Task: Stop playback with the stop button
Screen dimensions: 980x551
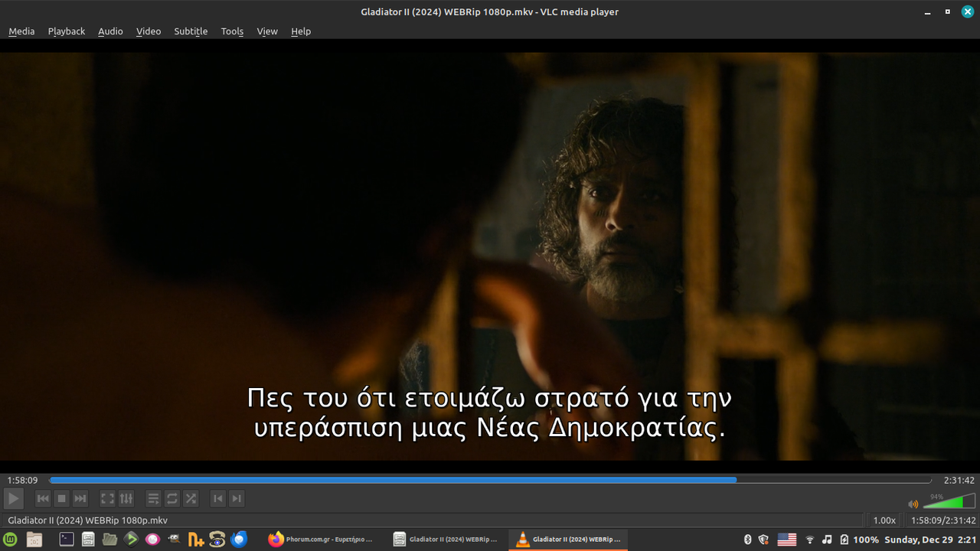Action: tap(62, 499)
